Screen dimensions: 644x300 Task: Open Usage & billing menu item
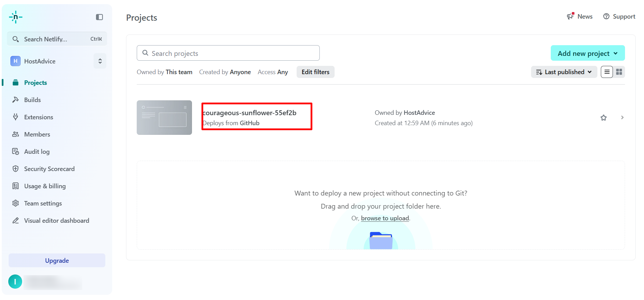(45, 186)
